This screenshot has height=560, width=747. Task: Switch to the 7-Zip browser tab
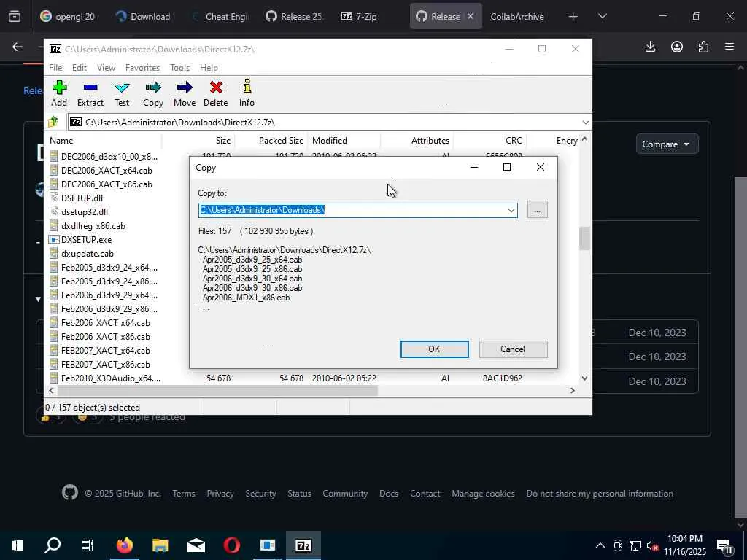360,16
